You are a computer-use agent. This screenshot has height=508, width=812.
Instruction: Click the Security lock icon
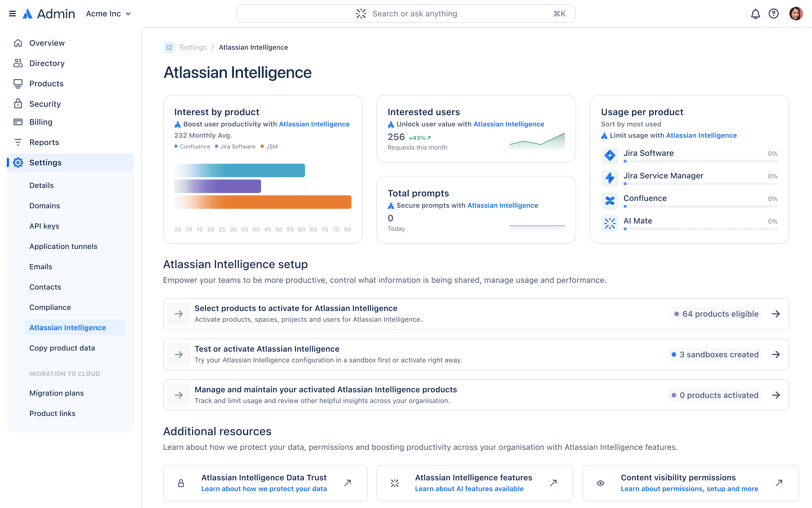coord(18,104)
